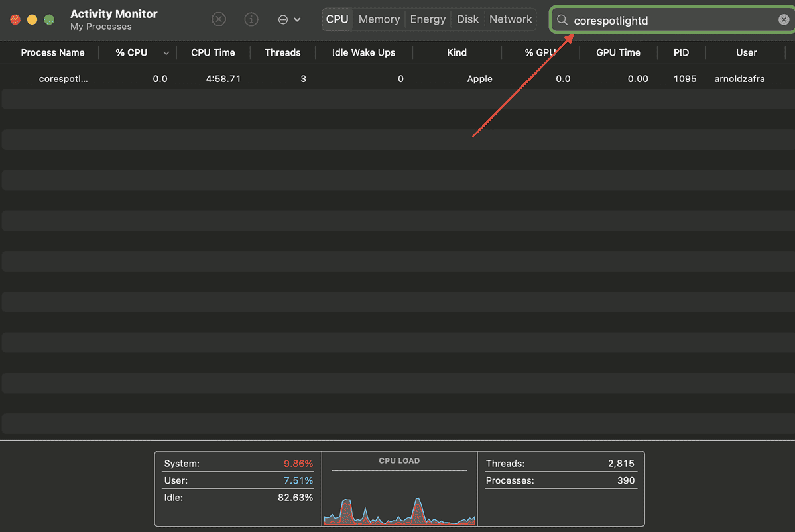
Task: Open the Energy tab
Action: click(428, 19)
